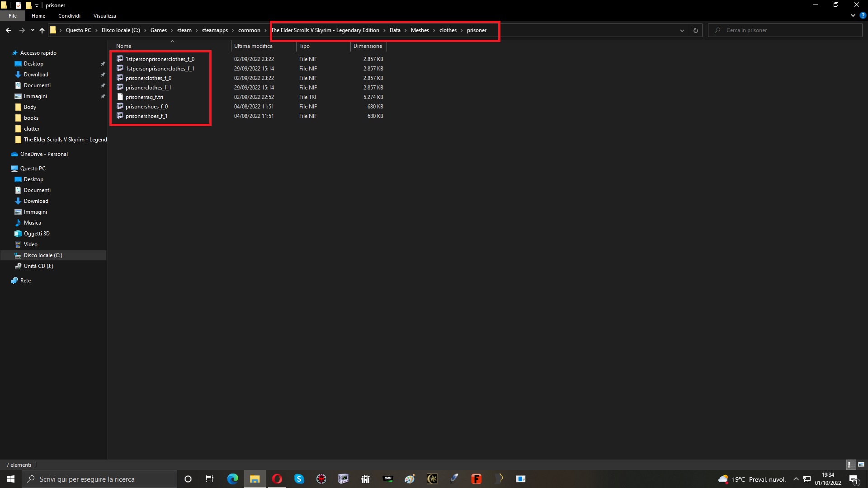This screenshot has height=488, width=868.
Task: Show hidden system tray icons
Action: (x=796, y=479)
